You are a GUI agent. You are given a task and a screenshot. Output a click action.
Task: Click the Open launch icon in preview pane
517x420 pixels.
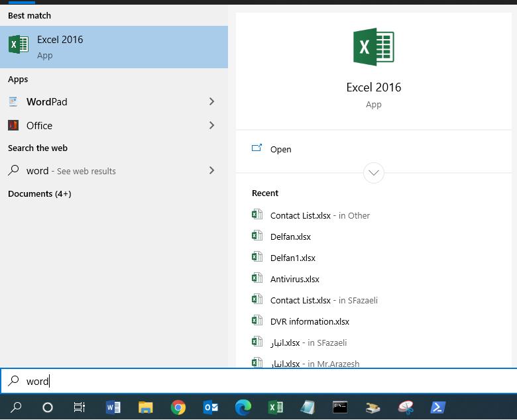click(x=257, y=148)
